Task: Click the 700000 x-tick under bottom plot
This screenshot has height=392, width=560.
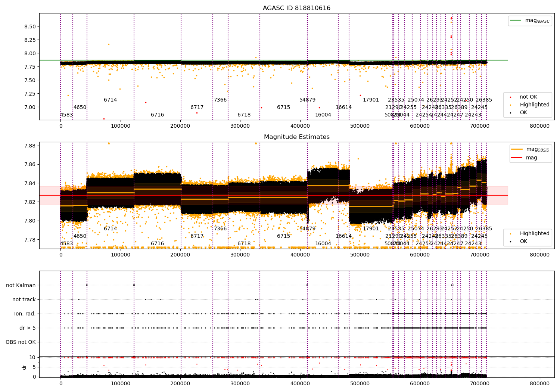Action: pyautogui.click(x=480, y=383)
